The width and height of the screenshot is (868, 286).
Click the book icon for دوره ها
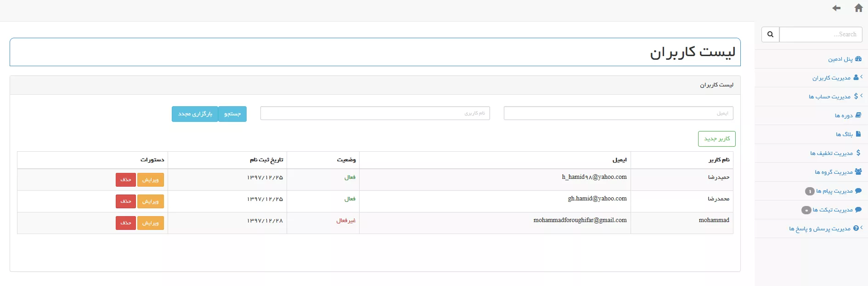(x=858, y=115)
